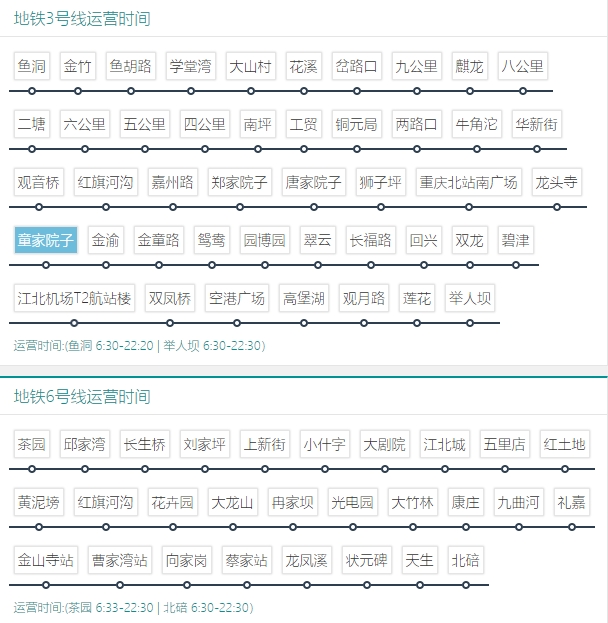Image resolution: width=608 pixels, height=623 pixels.
Task: Select 红旗河沟 station on Line 6
Action: coord(105,502)
